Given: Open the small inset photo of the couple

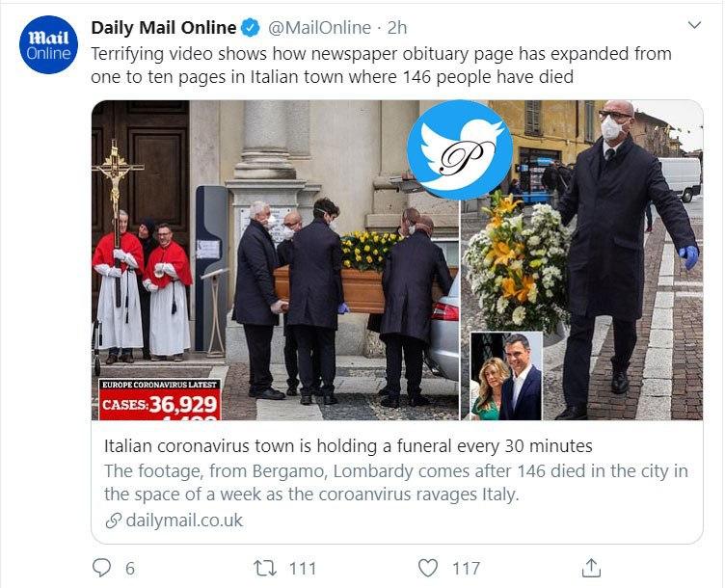Looking at the screenshot, I should tap(506, 376).
